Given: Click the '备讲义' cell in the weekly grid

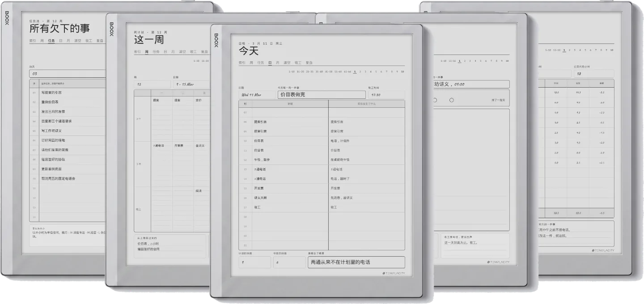Looking at the screenshot, I should click(x=200, y=146).
